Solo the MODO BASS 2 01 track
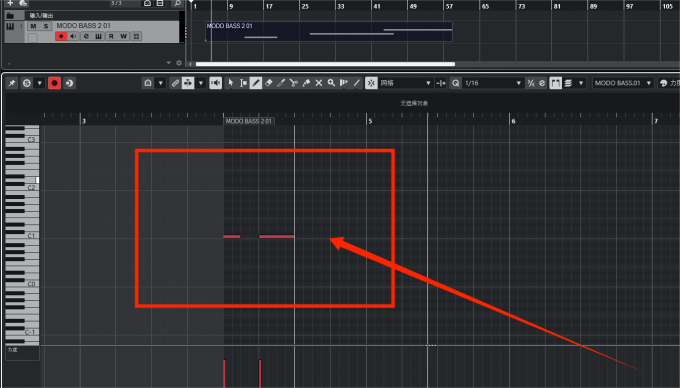Viewport: 680px width, 388px height. 46,26
